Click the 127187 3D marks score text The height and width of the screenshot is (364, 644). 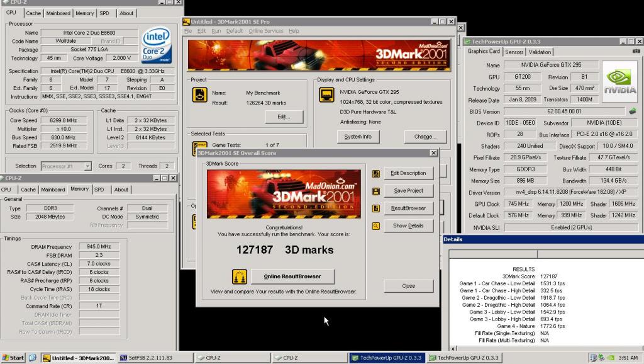tap(285, 250)
